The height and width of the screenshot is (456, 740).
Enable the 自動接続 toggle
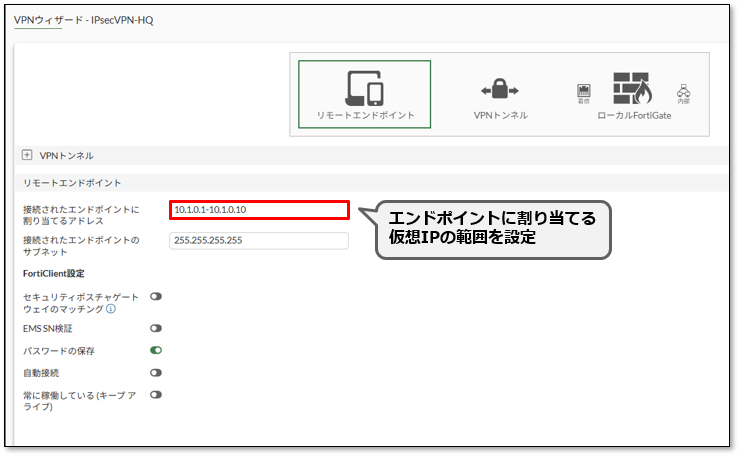click(x=156, y=372)
